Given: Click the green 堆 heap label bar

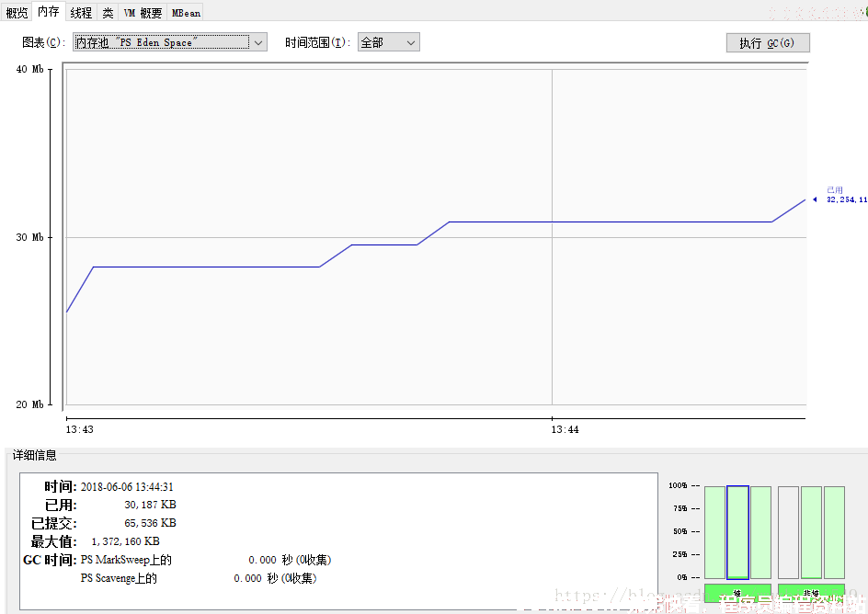Looking at the screenshot, I should pos(737,593).
